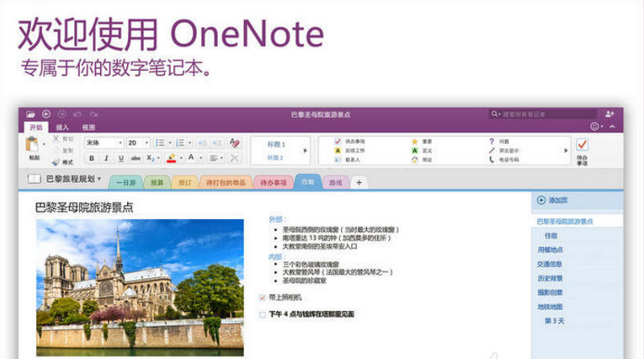Toggle the 带上照相机 checkbox
The height and width of the screenshot is (359, 644).
coord(263,297)
